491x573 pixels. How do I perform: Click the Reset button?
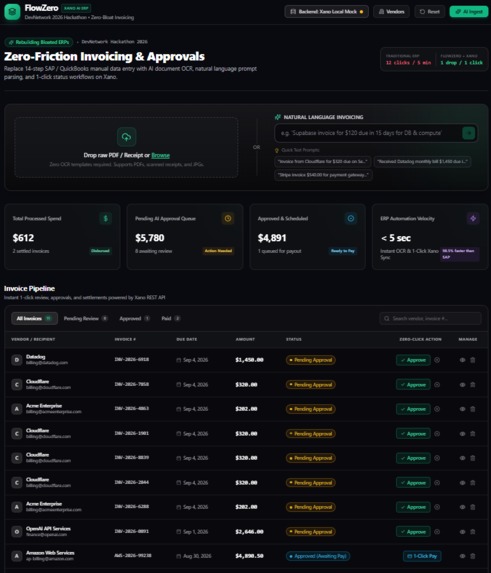(x=429, y=12)
